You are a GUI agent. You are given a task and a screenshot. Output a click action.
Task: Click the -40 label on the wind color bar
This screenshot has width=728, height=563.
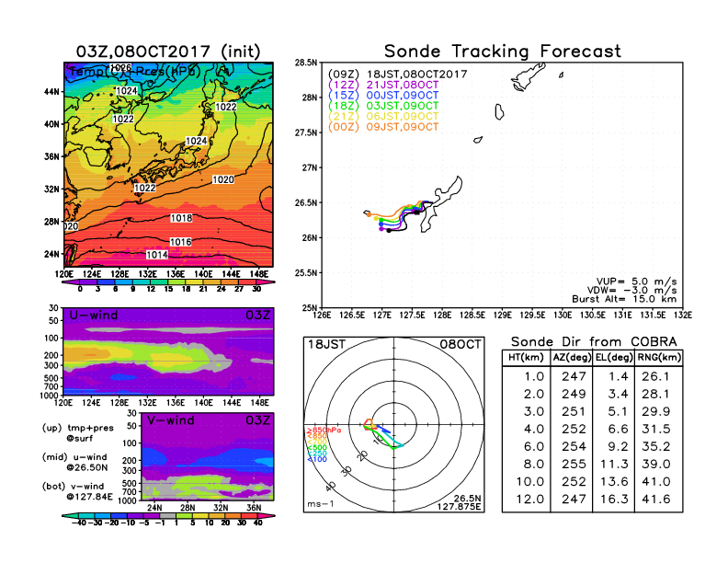(79, 523)
